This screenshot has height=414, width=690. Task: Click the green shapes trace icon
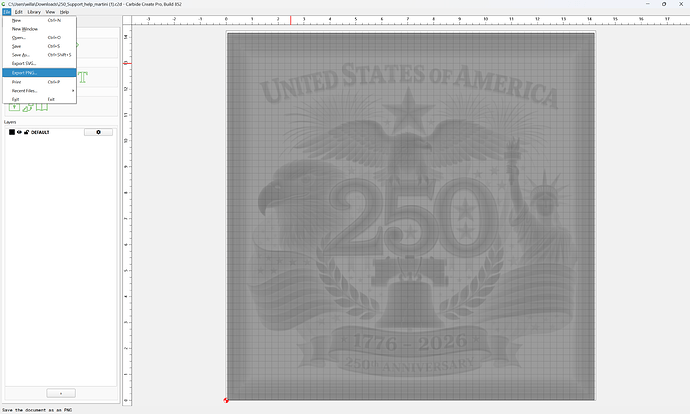tap(28, 107)
